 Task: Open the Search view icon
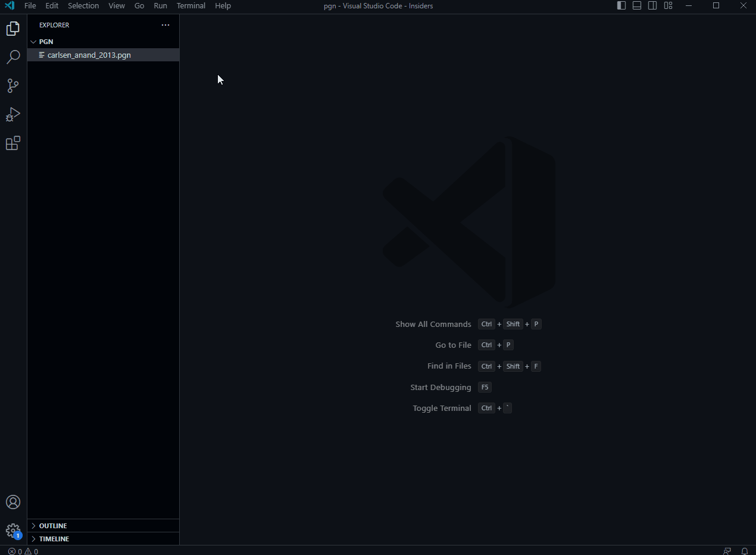[x=13, y=57]
